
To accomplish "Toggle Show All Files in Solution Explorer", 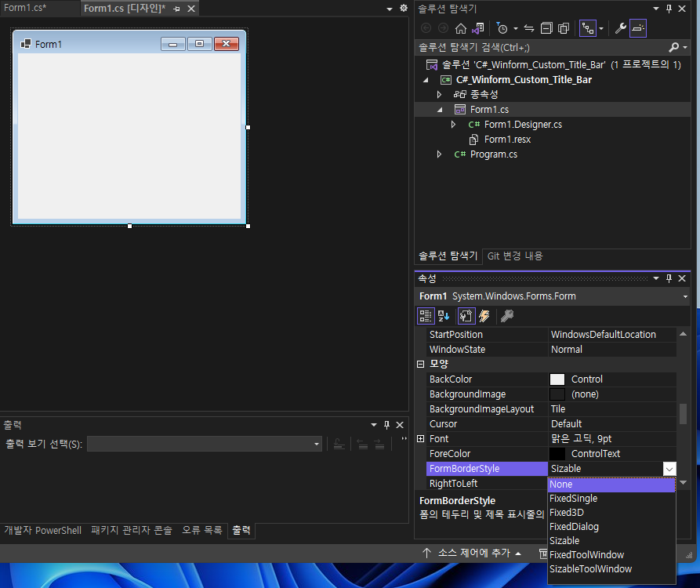I will click(x=564, y=28).
